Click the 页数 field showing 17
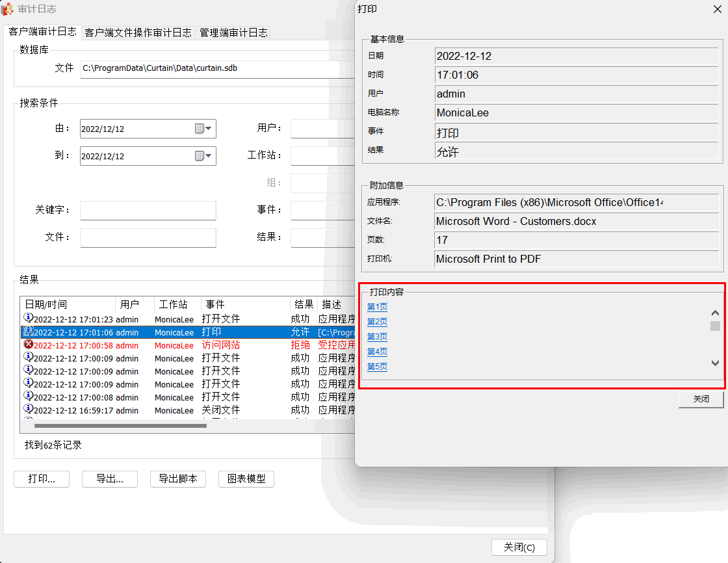Image resolution: width=728 pixels, height=563 pixels. tap(576, 240)
